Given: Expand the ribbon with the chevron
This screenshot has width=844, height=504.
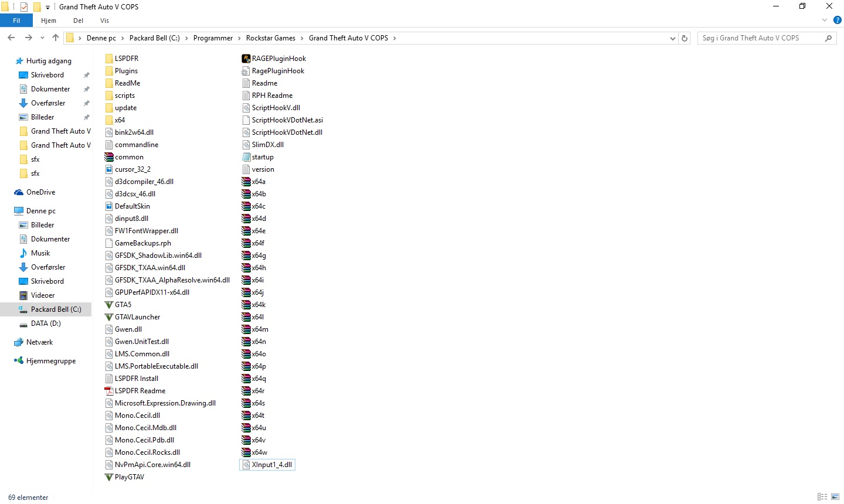Looking at the screenshot, I should click(825, 21).
